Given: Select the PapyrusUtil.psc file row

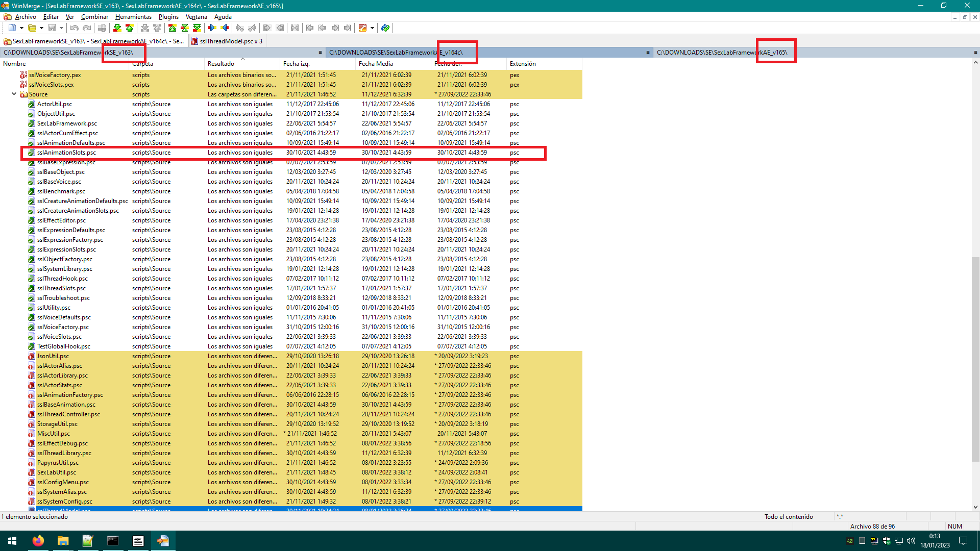Looking at the screenshot, I should (291, 463).
